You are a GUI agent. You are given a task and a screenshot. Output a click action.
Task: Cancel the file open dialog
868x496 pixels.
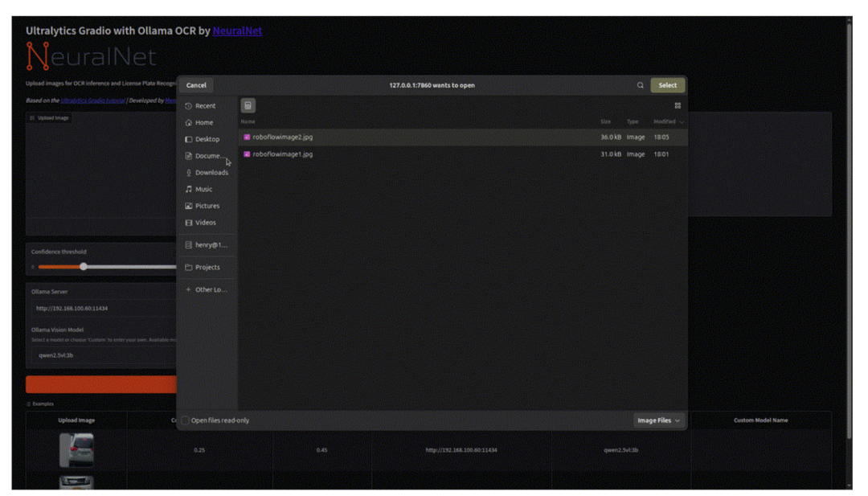click(x=196, y=85)
